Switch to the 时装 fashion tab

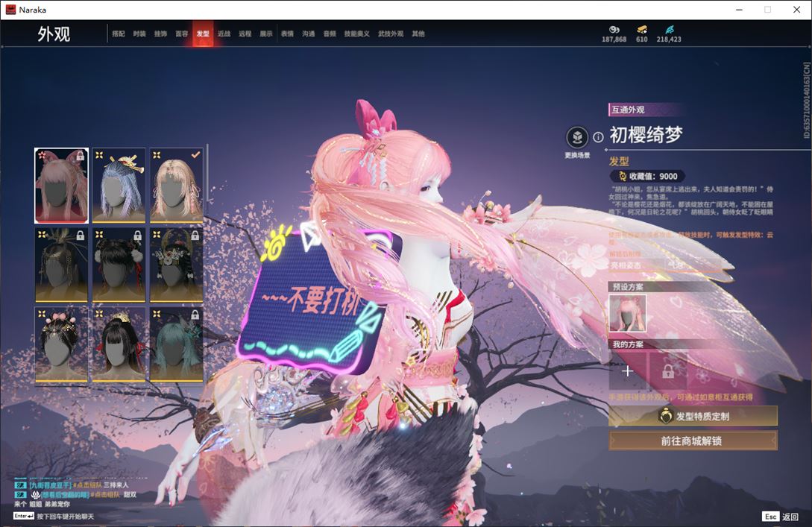tap(139, 34)
